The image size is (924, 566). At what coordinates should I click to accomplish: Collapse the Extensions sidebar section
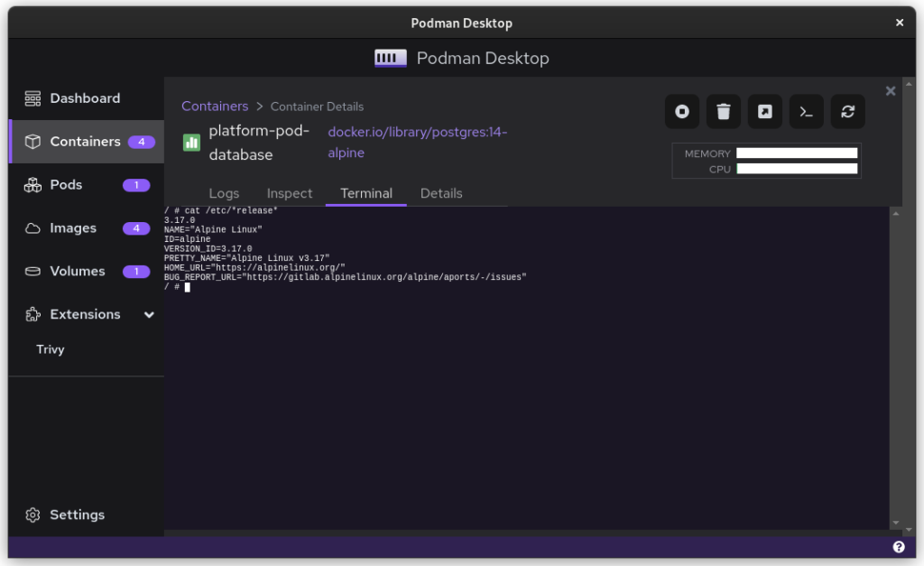(x=149, y=314)
